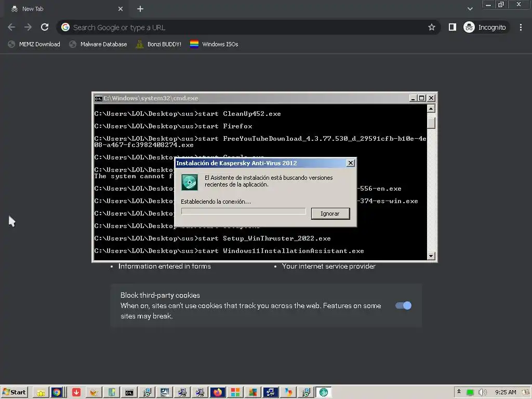532x399 pixels.
Task: Maximize the cmd.exe window
Action: click(422, 98)
